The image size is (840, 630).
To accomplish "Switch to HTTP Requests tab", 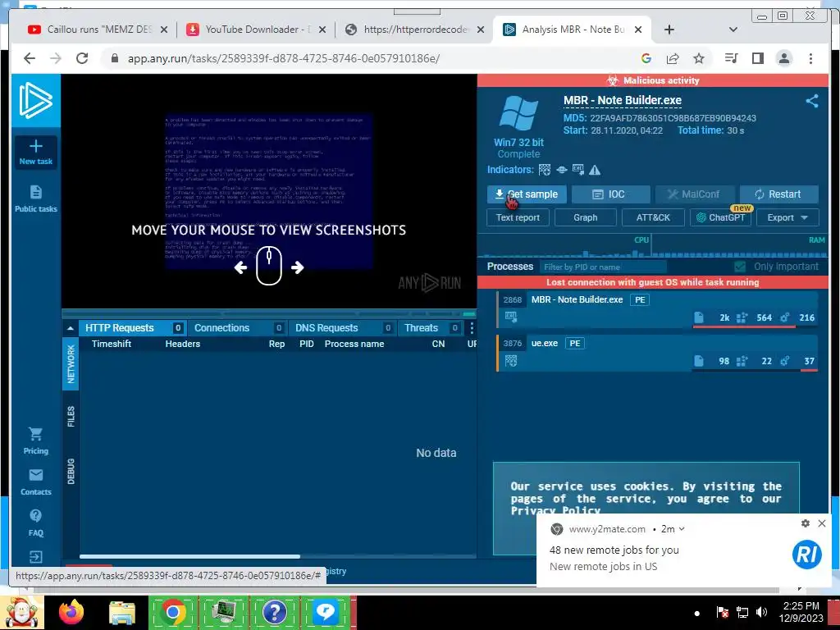I will pyautogui.click(x=132, y=328).
